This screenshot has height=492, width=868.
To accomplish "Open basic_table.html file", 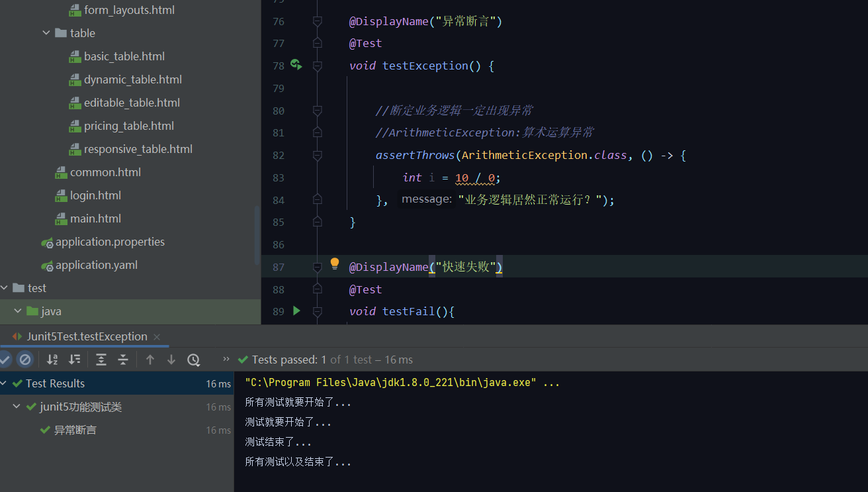I will click(x=124, y=56).
